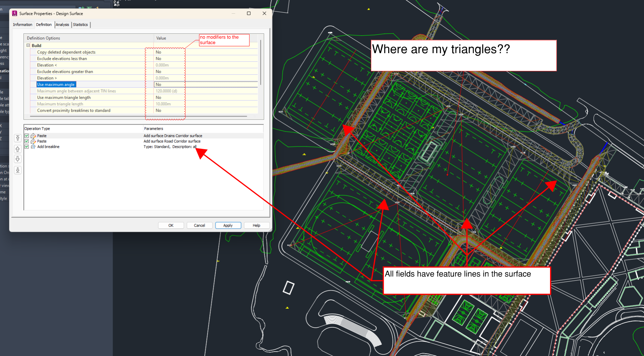
Task: Click the move-to-top arrow for operations list
Action: (x=18, y=138)
